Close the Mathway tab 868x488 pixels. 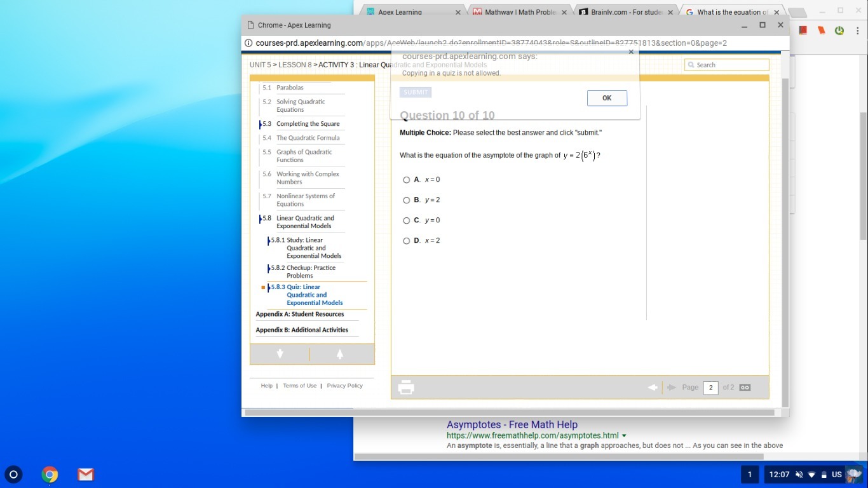click(565, 12)
